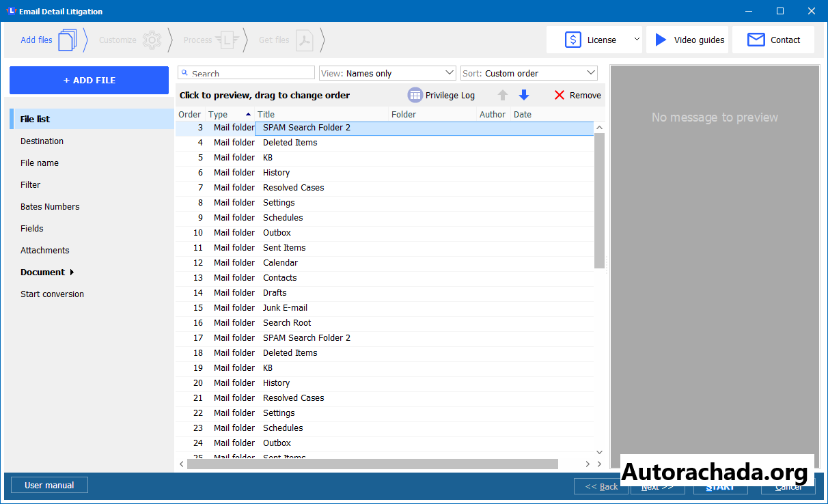Image resolution: width=828 pixels, height=504 pixels.
Task: Remove the selected file with red X
Action: (x=560, y=96)
